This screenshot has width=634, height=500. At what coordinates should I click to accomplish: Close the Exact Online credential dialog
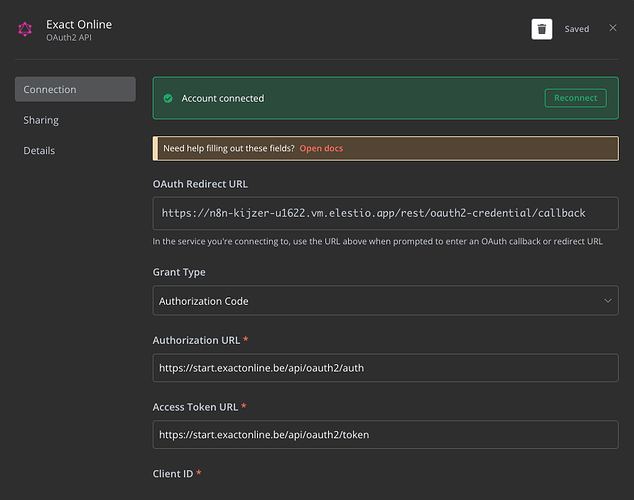click(x=613, y=28)
